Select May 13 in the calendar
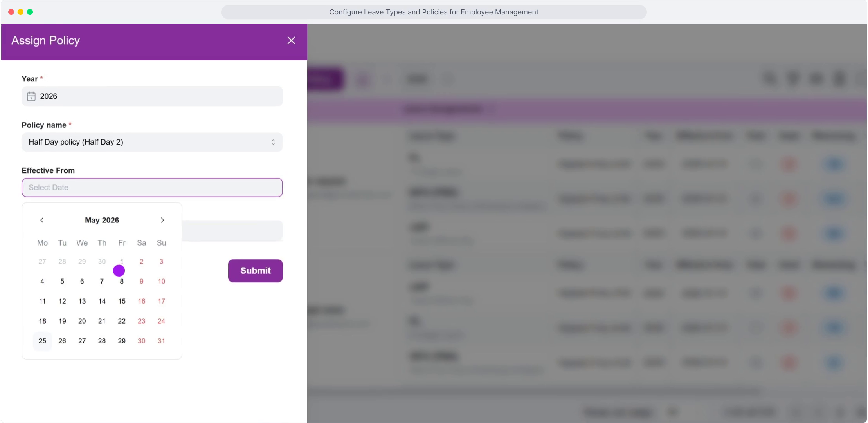 pos(82,301)
